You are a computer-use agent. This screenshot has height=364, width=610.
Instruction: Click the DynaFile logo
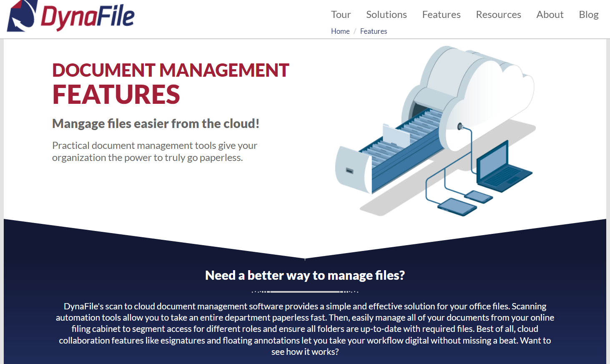[x=71, y=16]
